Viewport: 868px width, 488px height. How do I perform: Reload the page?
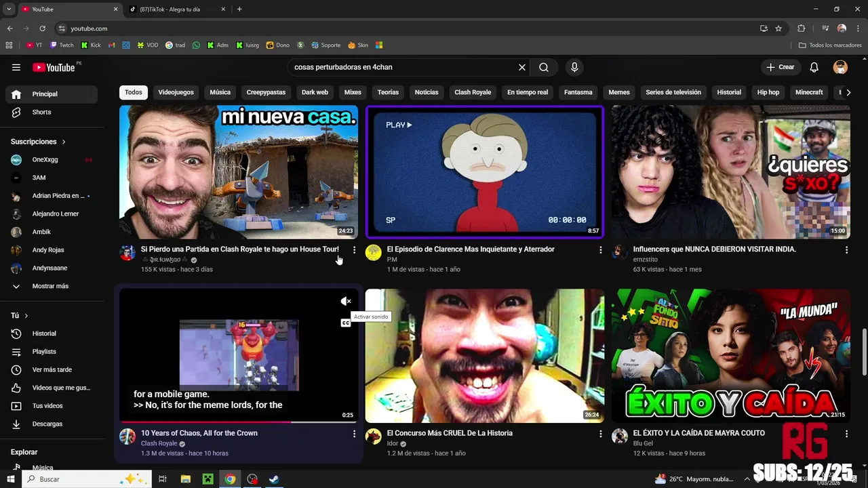tap(42, 28)
